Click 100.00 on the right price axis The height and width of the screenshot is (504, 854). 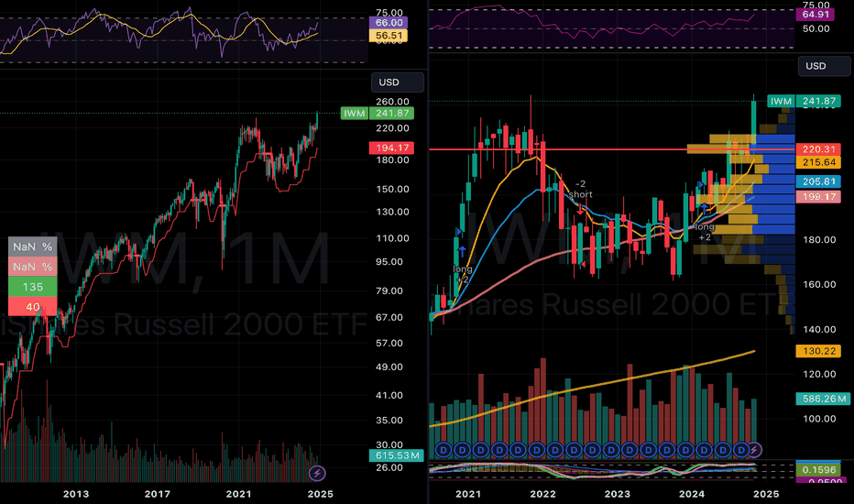click(x=819, y=419)
